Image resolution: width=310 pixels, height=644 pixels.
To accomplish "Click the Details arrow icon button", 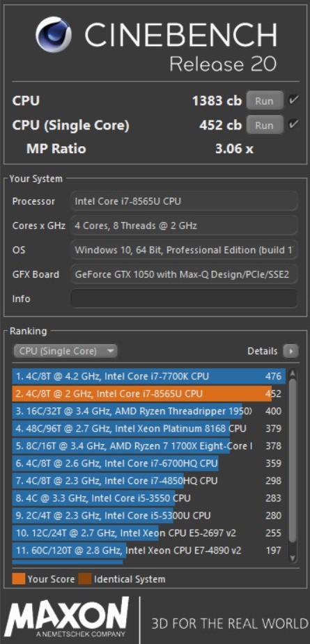I will click(x=291, y=351).
